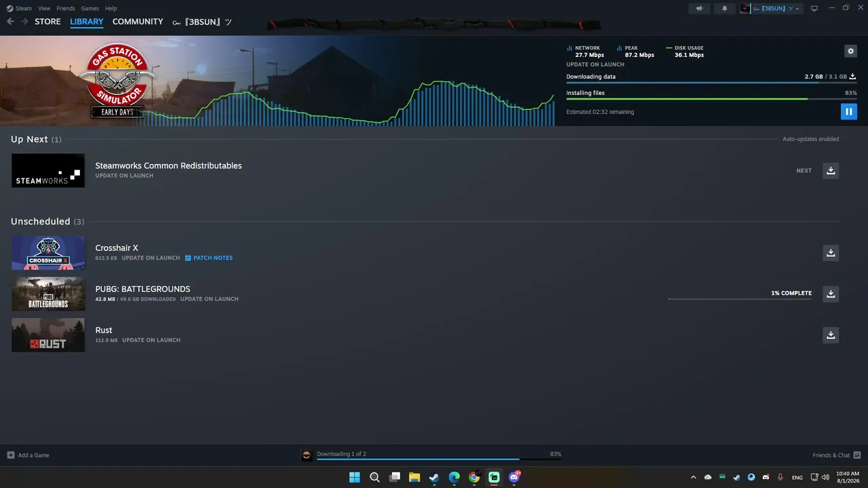
Task: Click the NEXT label for Steamworks
Action: click(804, 171)
